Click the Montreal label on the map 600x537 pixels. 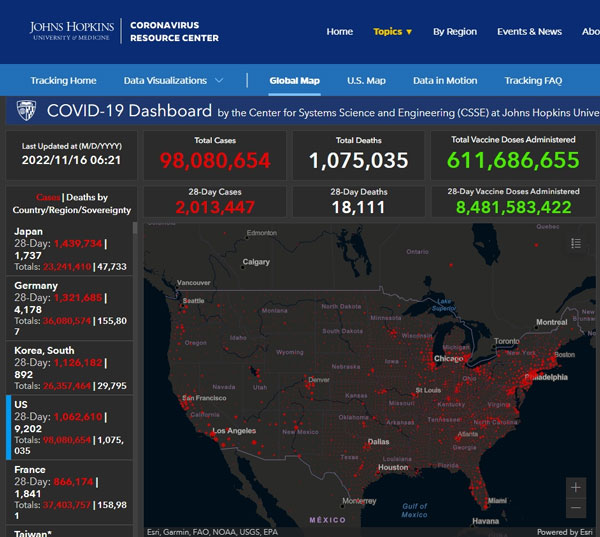pyautogui.click(x=551, y=322)
